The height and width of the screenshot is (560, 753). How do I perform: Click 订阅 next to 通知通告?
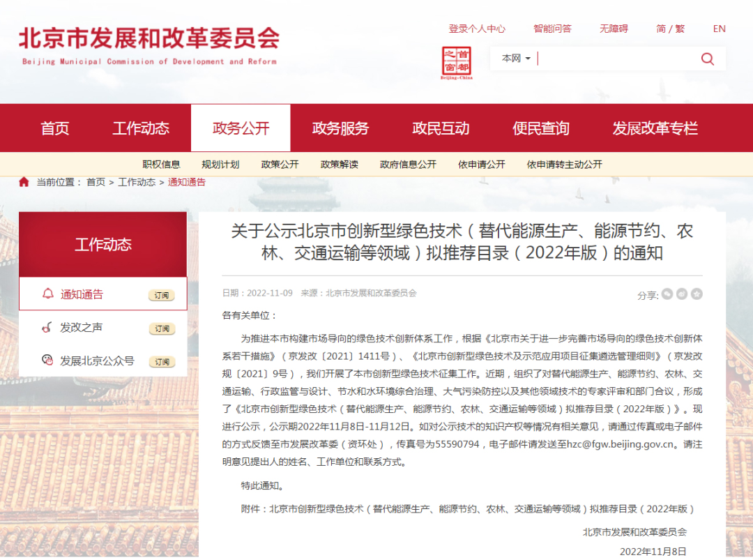click(162, 294)
